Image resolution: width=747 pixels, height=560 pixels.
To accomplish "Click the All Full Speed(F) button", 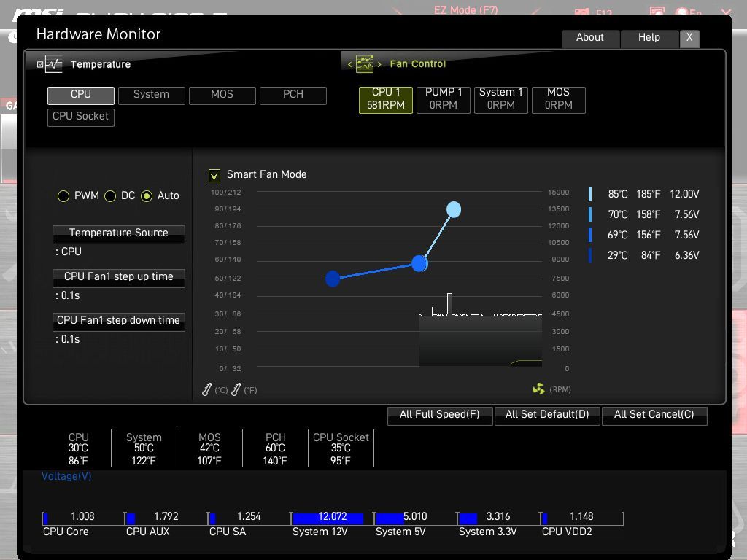I will point(440,415).
